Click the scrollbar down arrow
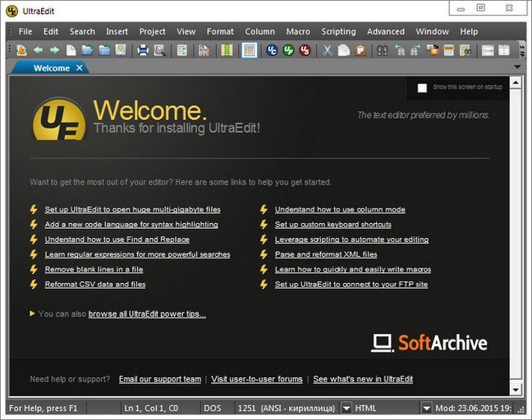The image size is (532, 420). pos(516,390)
